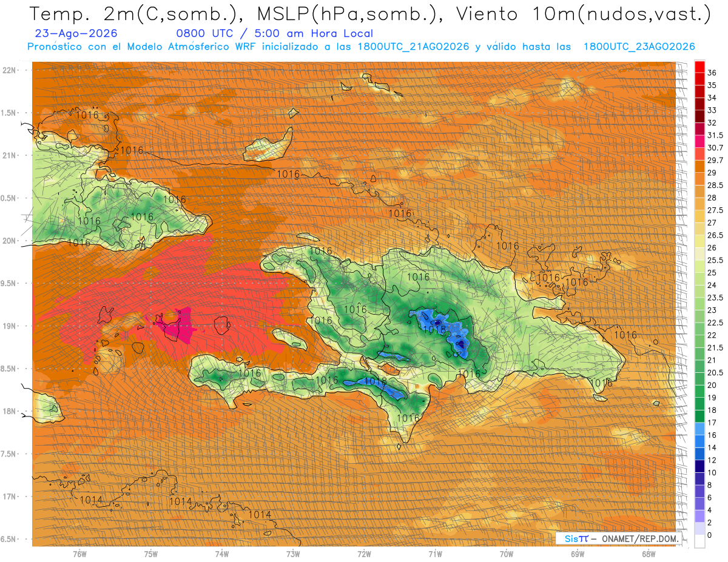Click the legend value 8
The width and height of the screenshot is (728, 562).
pos(710,485)
